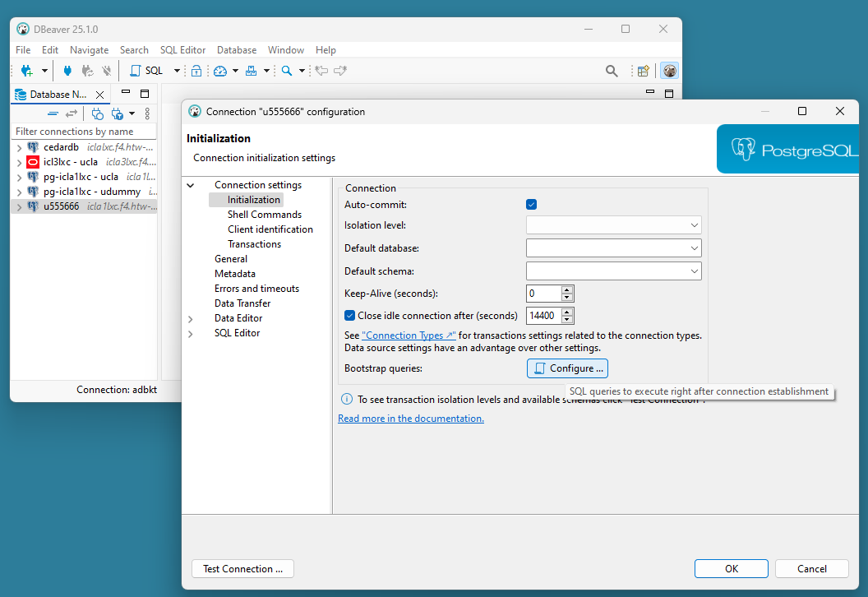The width and height of the screenshot is (868, 597).
Task: Open the Help menu
Action: 325,50
